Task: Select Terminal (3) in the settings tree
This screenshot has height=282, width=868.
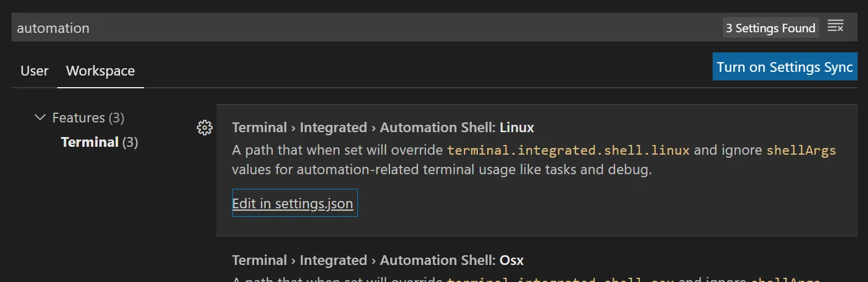Action: tap(99, 143)
